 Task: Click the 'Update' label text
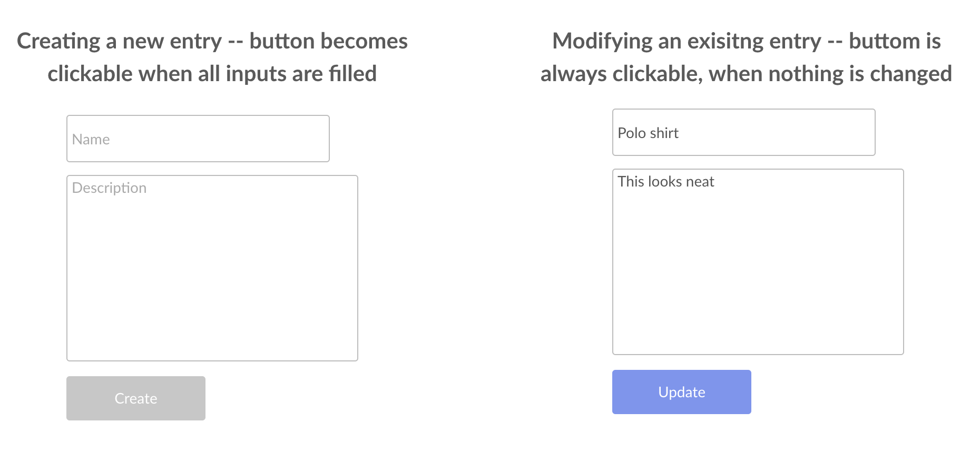pos(681,392)
